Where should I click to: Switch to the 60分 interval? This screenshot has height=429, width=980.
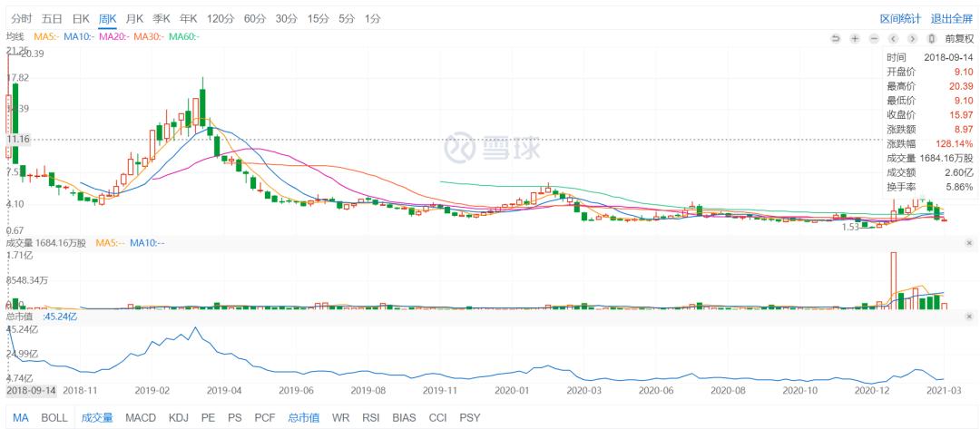tap(254, 19)
